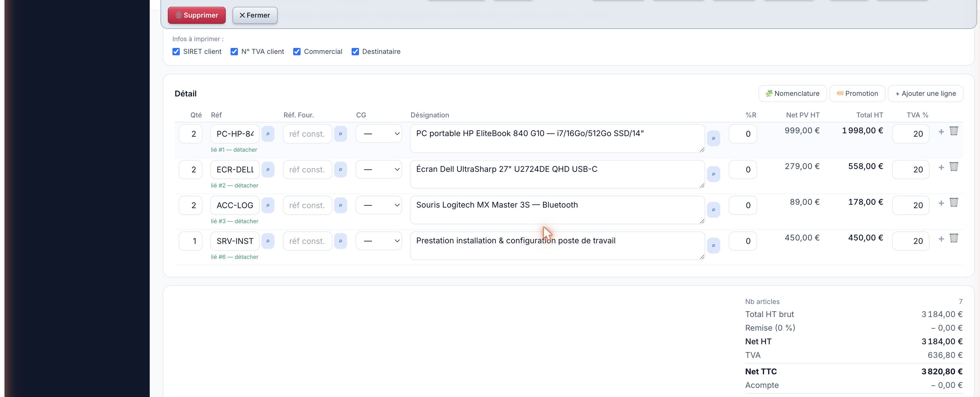
Task: Open designation lookup for Prestation installation line
Action: (713, 246)
